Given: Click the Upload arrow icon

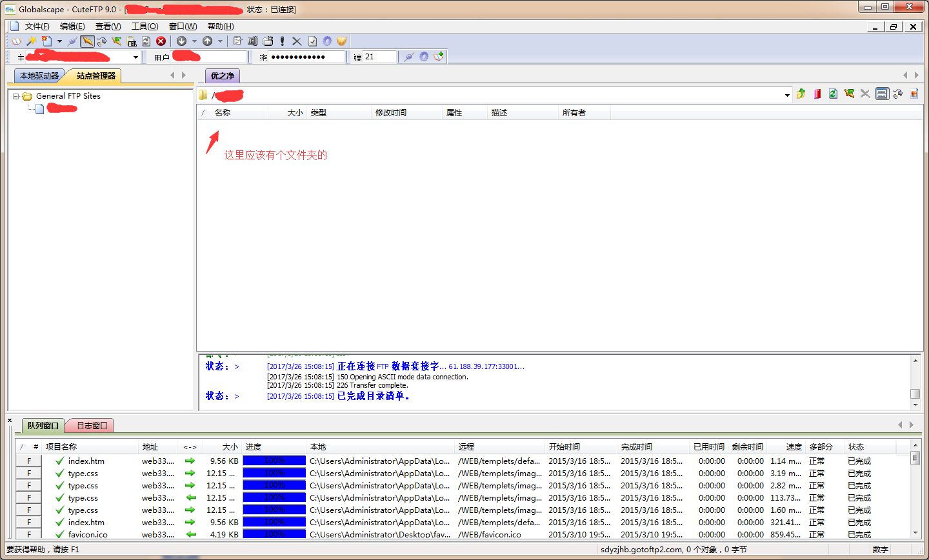Looking at the screenshot, I should point(207,41).
